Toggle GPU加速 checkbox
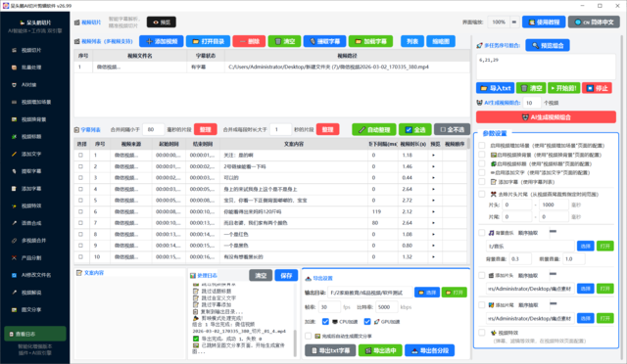 (367, 322)
